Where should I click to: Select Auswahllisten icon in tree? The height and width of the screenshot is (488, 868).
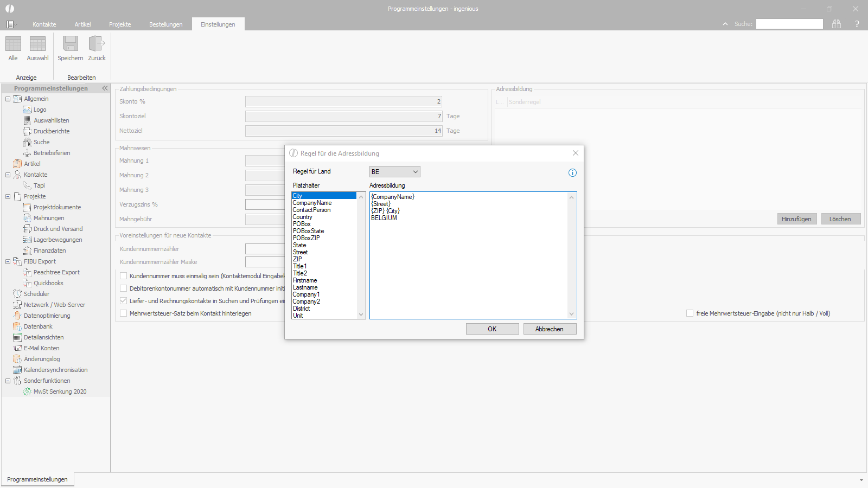tap(27, 120)
